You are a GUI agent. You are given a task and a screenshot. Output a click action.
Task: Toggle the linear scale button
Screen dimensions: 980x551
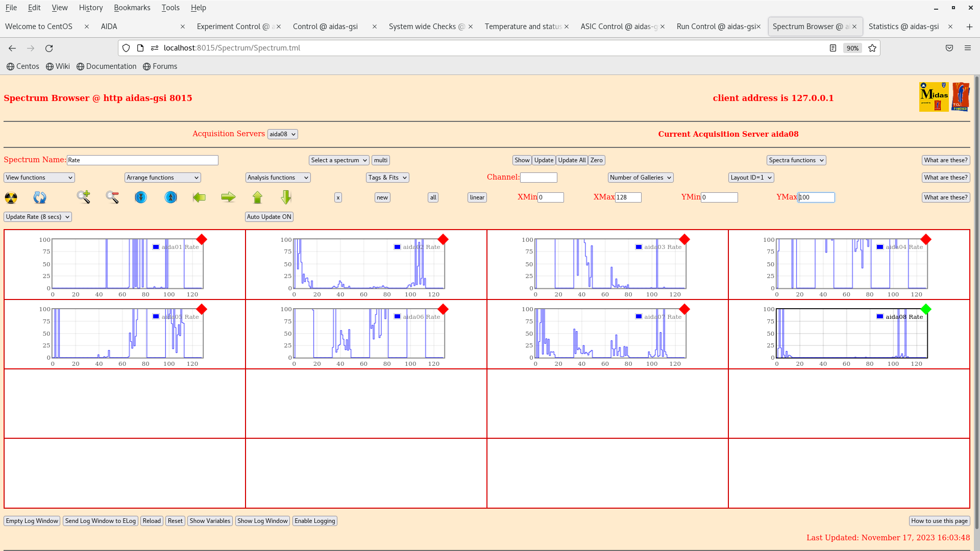[x=477, y=197]
